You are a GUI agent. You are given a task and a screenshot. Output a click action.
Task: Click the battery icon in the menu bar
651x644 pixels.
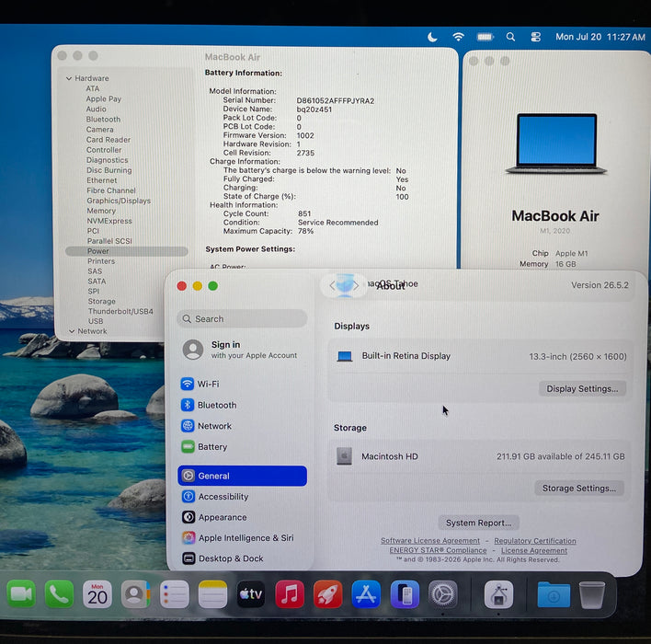point(485,37)
